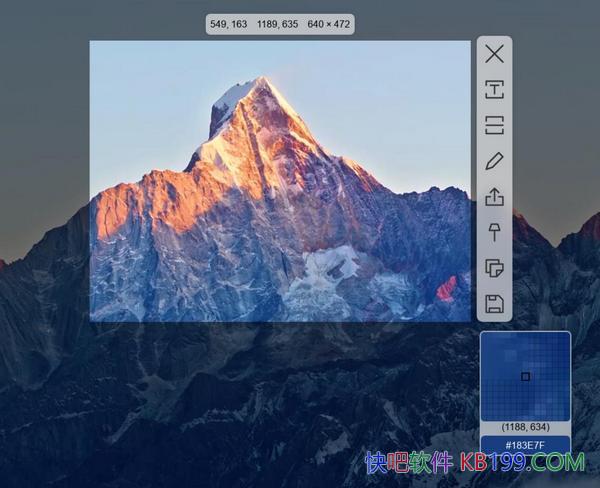600x488 pixels.
Task: Click the 640 × 472 size label
Action: (x=328, y=24)
